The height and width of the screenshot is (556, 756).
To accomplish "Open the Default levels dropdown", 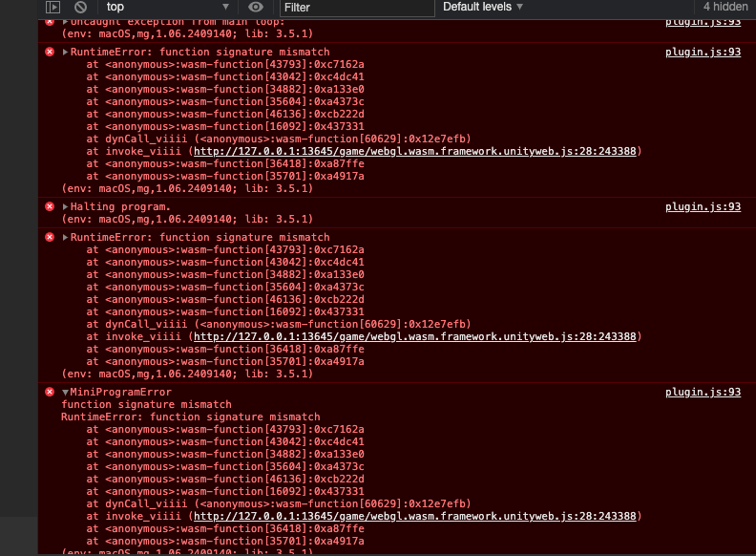I will (483, 7).
